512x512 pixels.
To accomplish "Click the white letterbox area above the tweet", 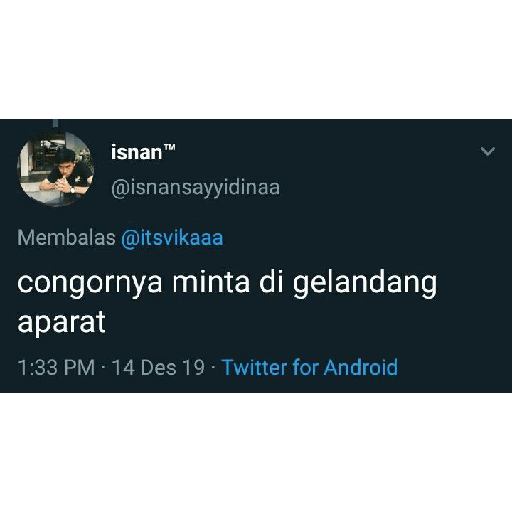I will (x=256, y=59).
